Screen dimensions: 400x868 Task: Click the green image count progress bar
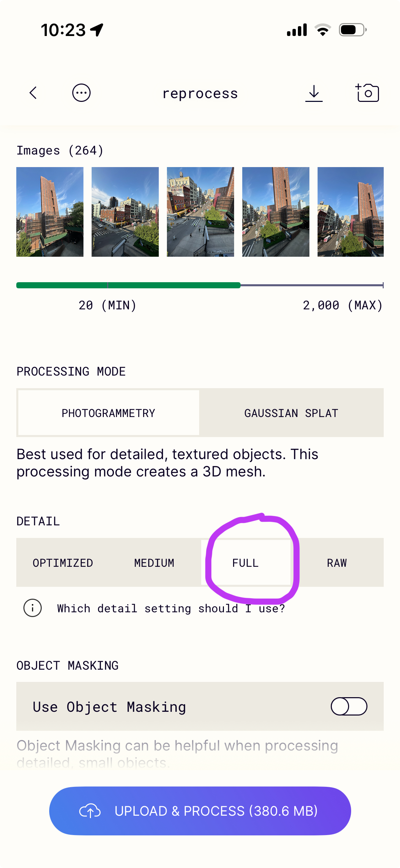point(128,285)
